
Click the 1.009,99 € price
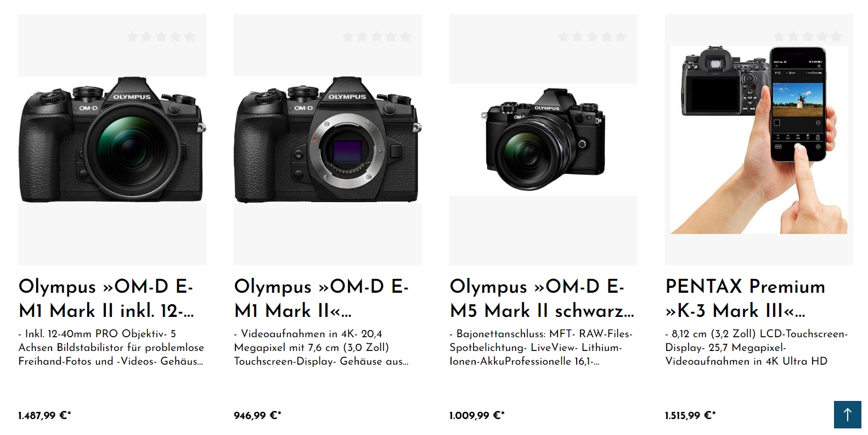tap(477, 416)
